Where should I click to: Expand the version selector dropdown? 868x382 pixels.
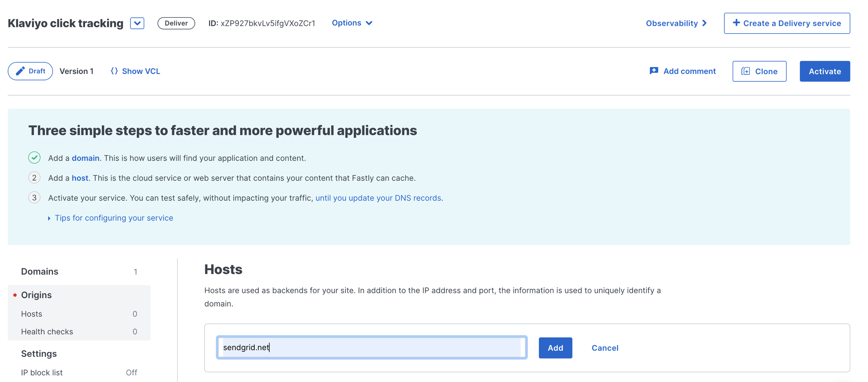click(x=137, y=23)
